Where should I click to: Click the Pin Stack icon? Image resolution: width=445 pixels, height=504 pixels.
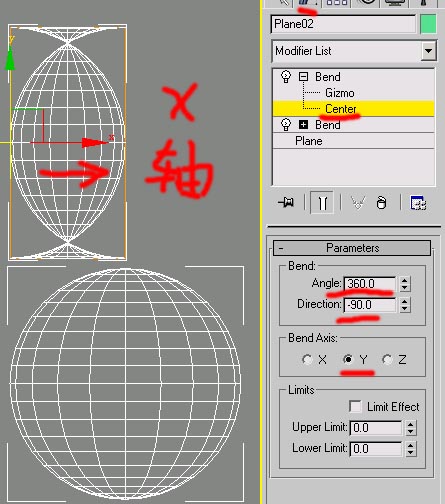286,202
